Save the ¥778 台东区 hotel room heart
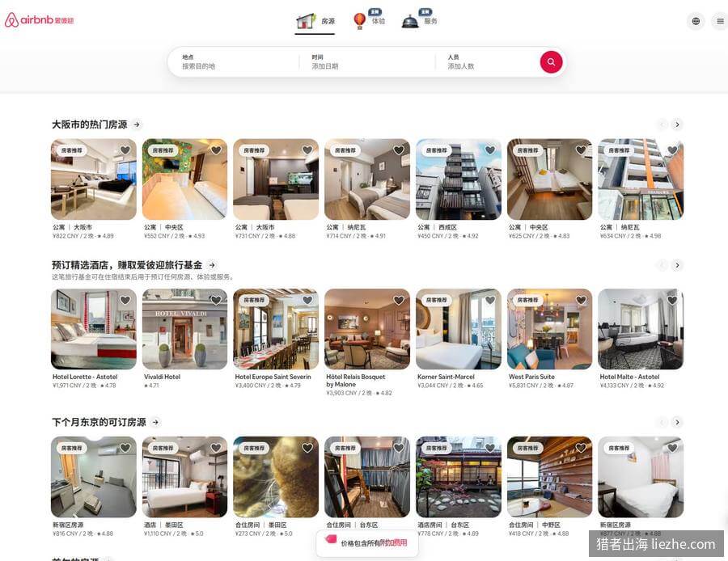728x561 pixels. [x=490, y=448]
